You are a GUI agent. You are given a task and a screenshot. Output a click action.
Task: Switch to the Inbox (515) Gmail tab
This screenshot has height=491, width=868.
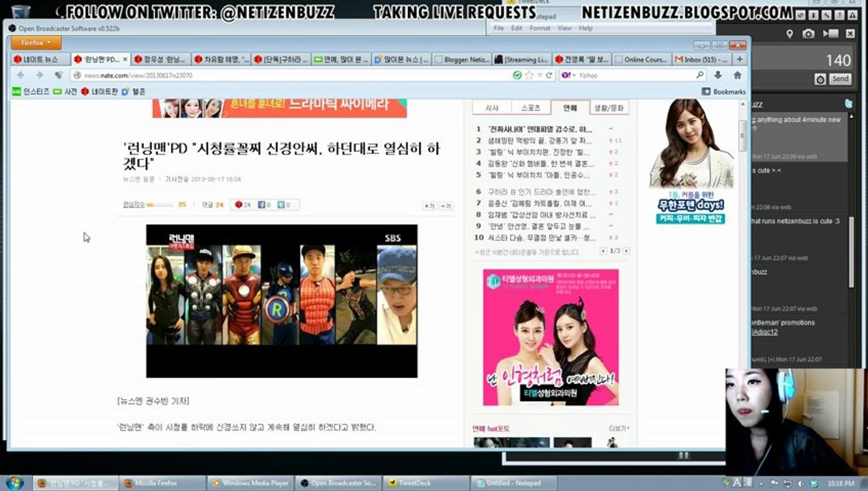click(701, 59)
